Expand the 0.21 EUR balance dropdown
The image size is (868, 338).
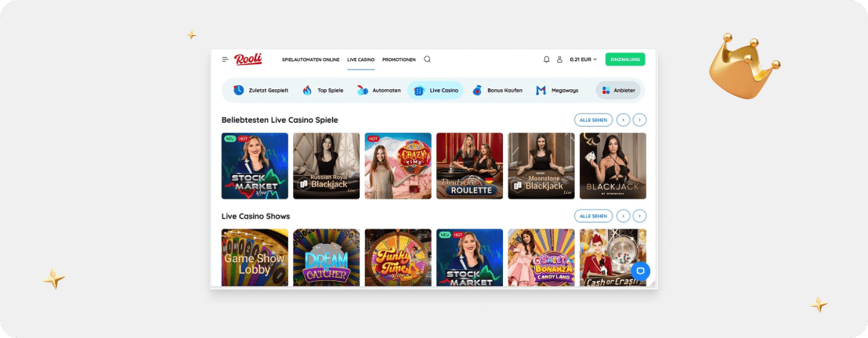point(584,59)
